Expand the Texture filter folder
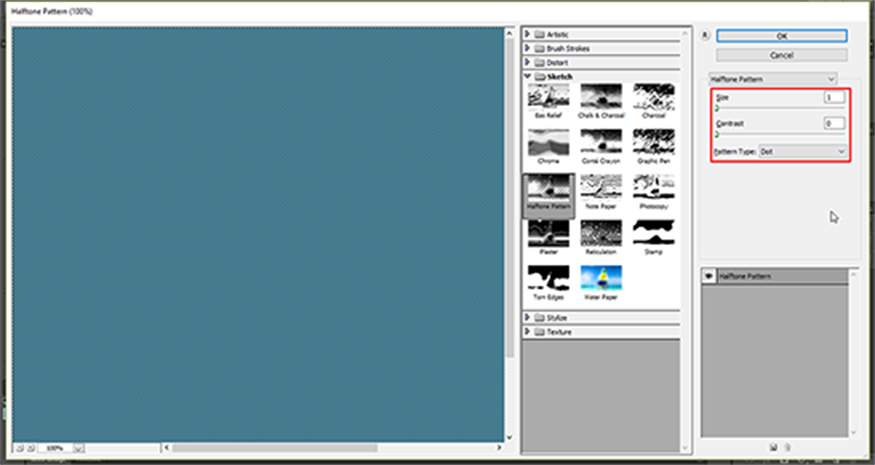The width and height of the screenshot is (875, 465). [527, 332]
